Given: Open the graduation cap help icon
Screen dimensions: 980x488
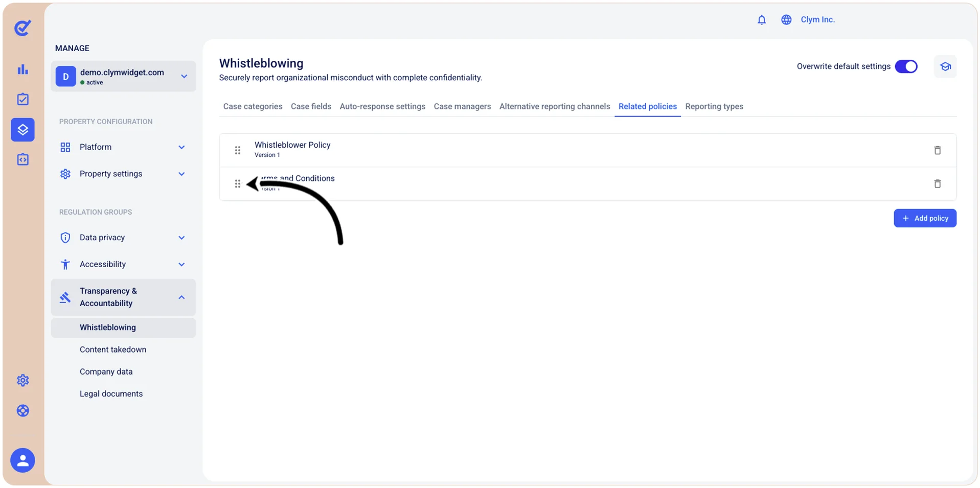Looking at the screenshot, I should point(945,66).
